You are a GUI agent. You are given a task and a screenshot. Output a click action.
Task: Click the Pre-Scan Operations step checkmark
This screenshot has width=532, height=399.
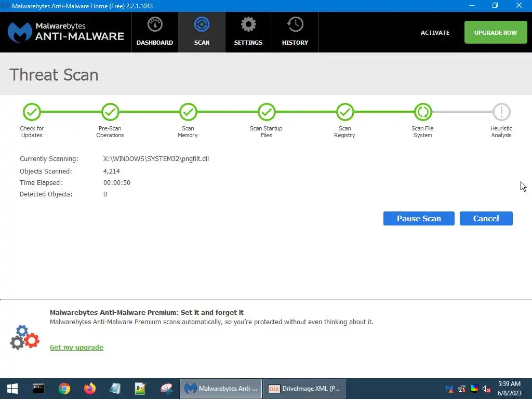[x=110, y=112]
